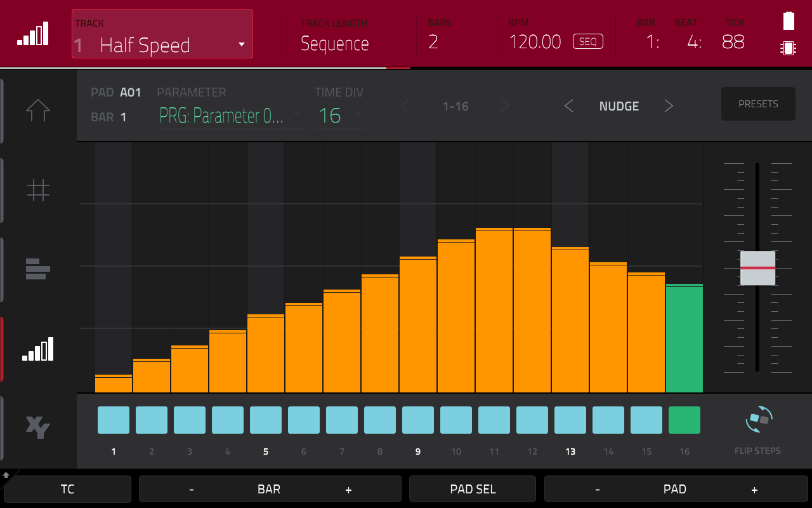
Task: Open the Home icon in sidebar
Action: coord(38,110)
